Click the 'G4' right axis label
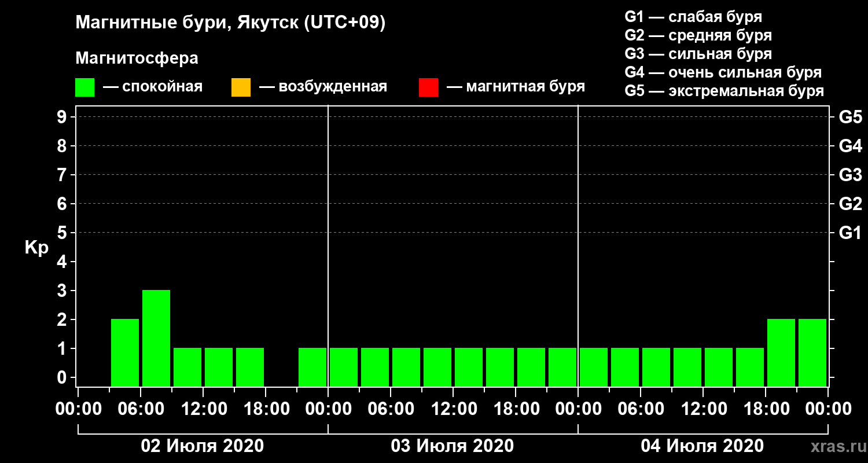 coord(851,146)
